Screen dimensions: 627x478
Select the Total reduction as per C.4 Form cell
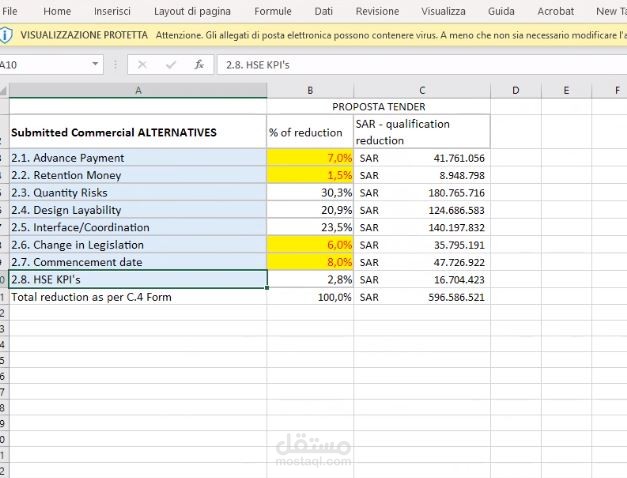click(x=138, y=297)
